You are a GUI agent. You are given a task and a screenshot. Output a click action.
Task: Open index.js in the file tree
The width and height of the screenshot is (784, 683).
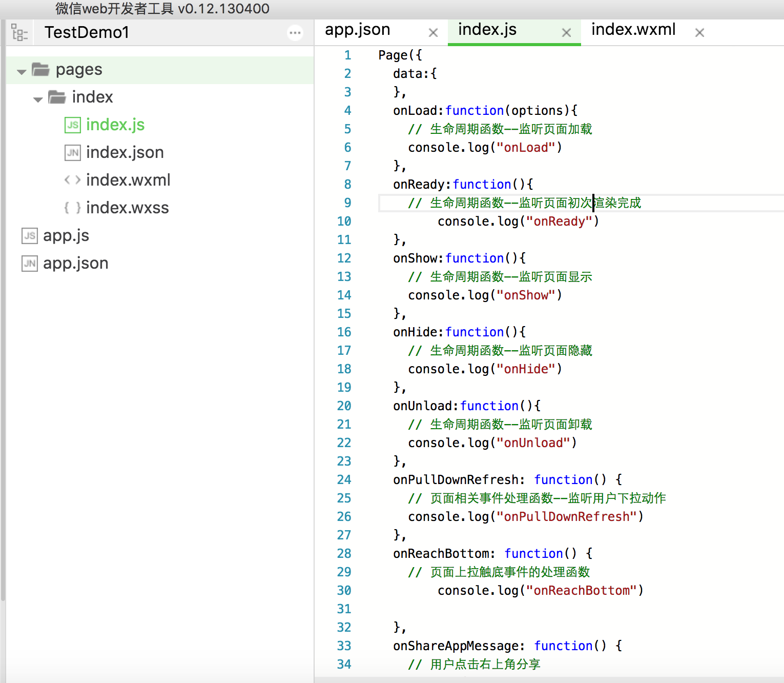click(x=115, y=125)
